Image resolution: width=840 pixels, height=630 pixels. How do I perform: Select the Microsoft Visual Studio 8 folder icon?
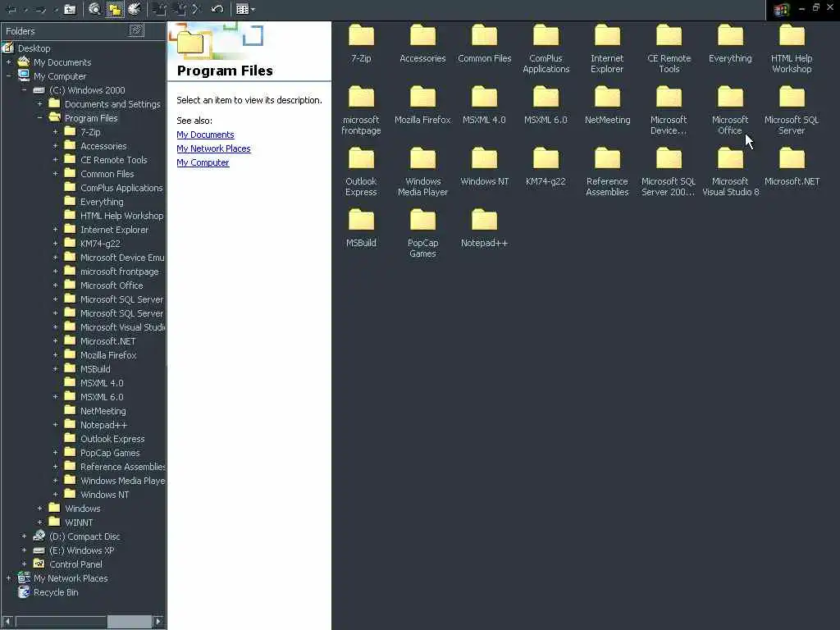coord(730,158)
